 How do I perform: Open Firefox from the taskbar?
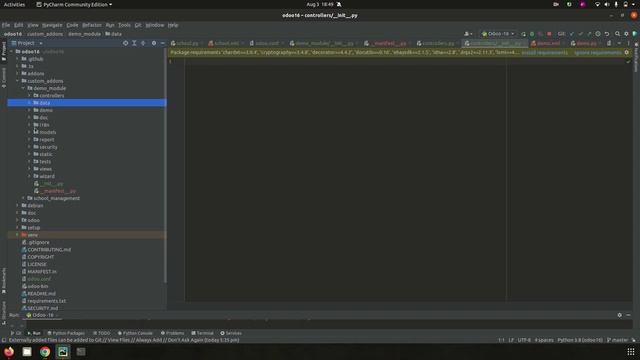pos(9,351)
